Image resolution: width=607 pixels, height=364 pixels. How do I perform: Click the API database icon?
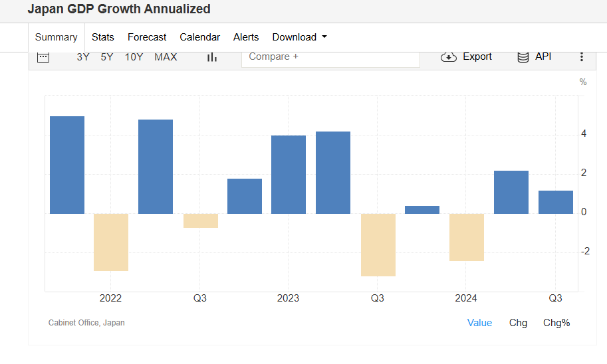click(523, 57)
